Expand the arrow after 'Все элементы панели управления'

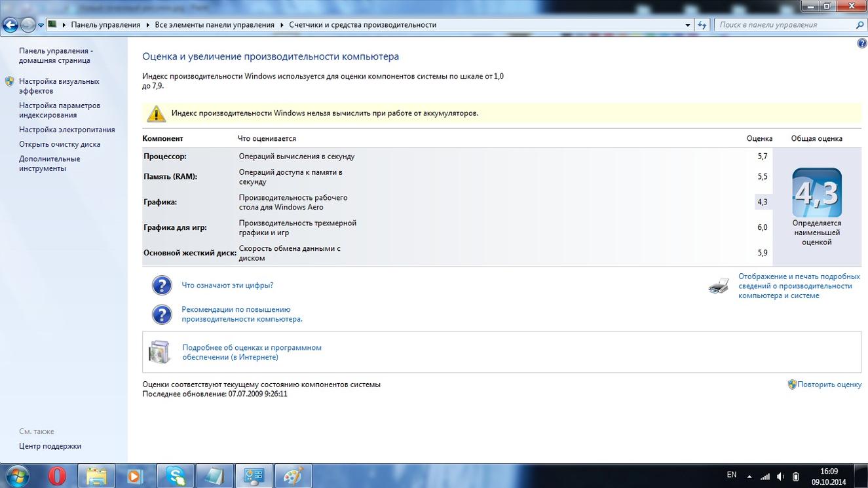(x=282, y=25)
